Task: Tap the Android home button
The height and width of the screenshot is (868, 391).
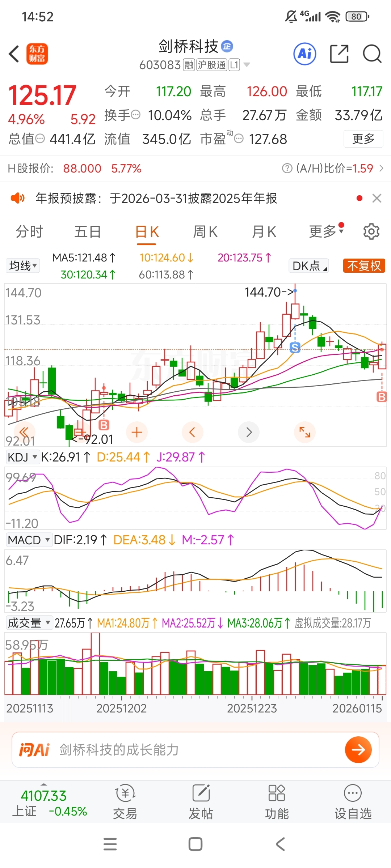Action: 195,844
